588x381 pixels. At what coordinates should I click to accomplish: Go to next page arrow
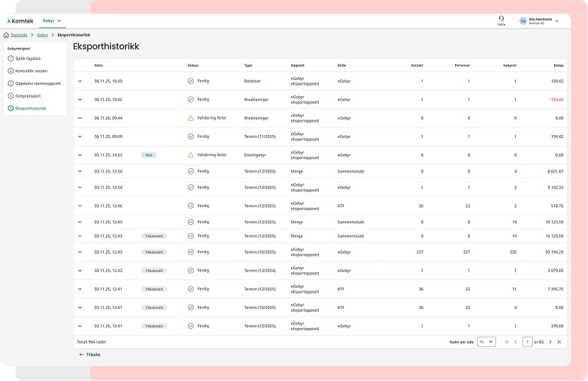tap(550, 341)
